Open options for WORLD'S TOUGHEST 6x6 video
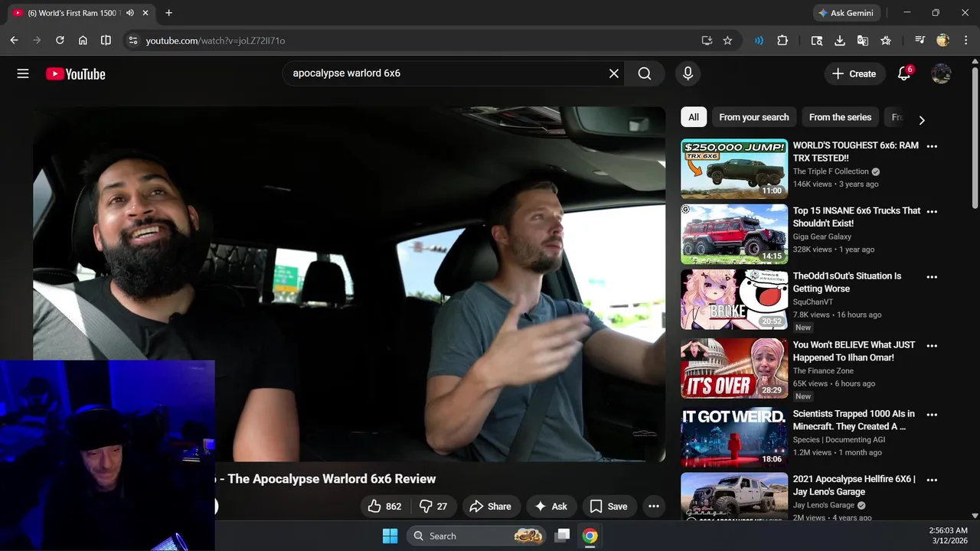Screen dimensions: 980x551 tap(932, 146)
